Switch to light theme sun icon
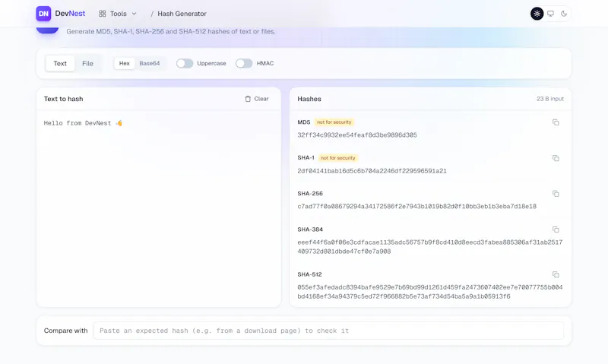Image resolution: width=608 pixels, height=364 pixels. coord(537,14)
